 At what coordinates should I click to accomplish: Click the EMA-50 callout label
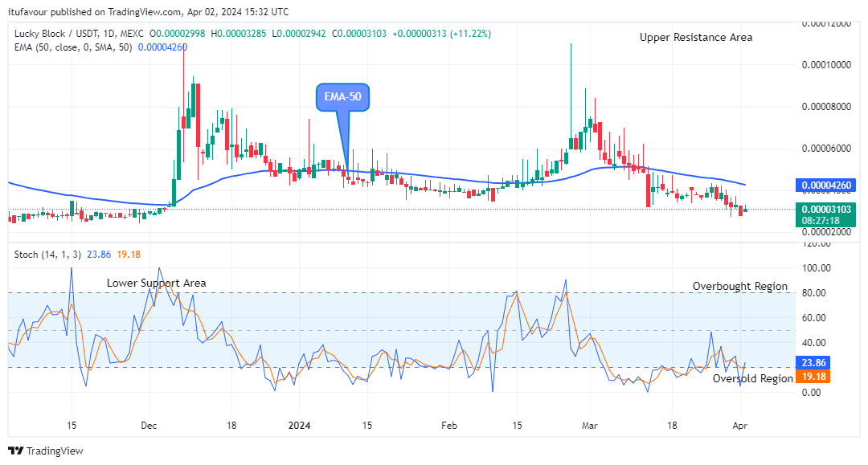pos(342,96)
